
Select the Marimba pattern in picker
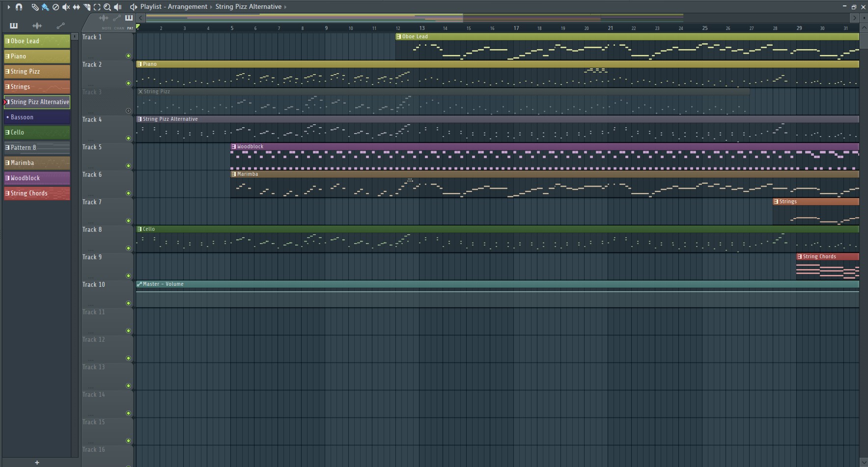[x=37, y=163]
